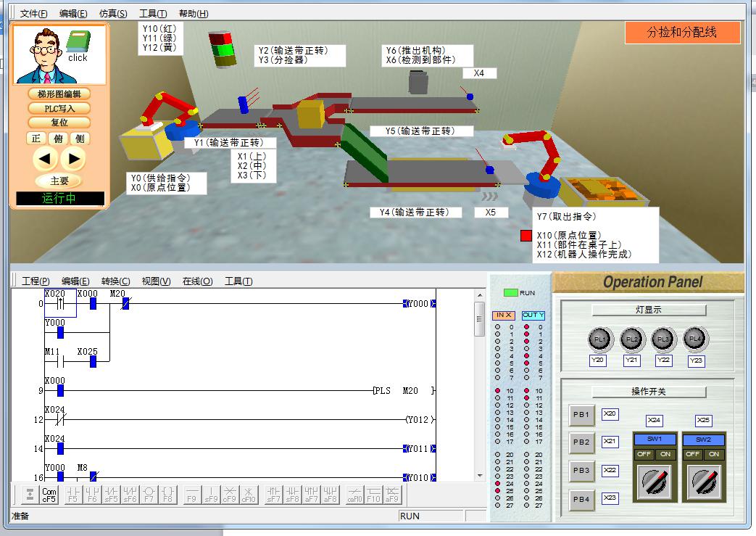
Task: Insert application instruction F8 icon
Action: pos(167,495)
